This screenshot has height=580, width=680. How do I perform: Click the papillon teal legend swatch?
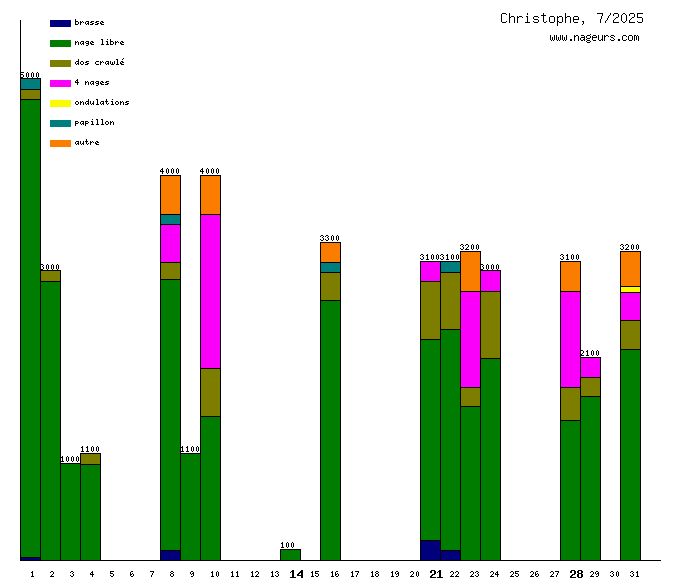(60, 123)
